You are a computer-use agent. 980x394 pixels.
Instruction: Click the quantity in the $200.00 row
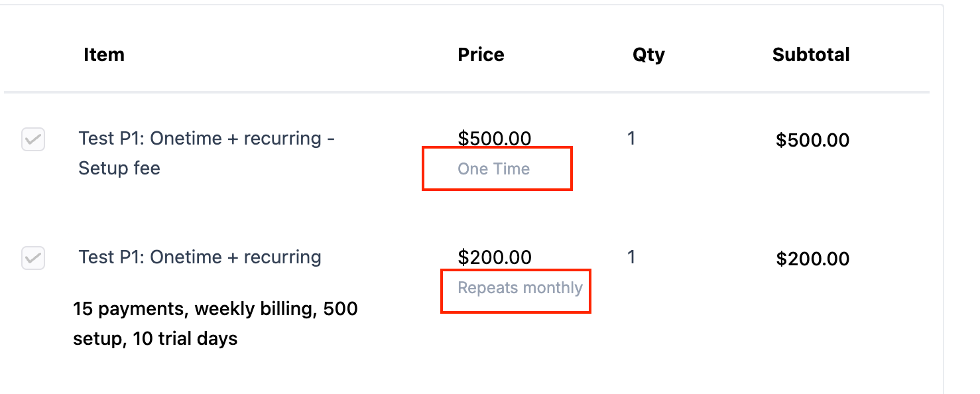pyautogui.click(x=631, y=257)
